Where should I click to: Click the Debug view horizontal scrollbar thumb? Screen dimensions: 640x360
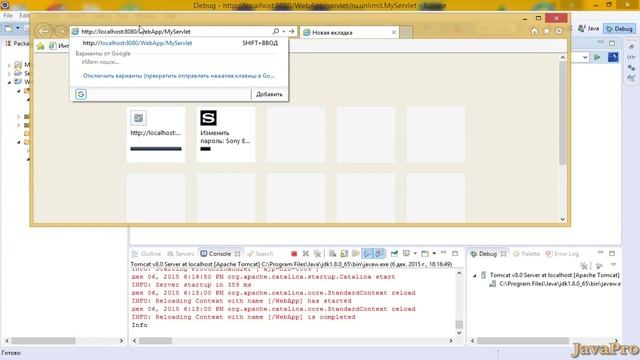point(523,340)
